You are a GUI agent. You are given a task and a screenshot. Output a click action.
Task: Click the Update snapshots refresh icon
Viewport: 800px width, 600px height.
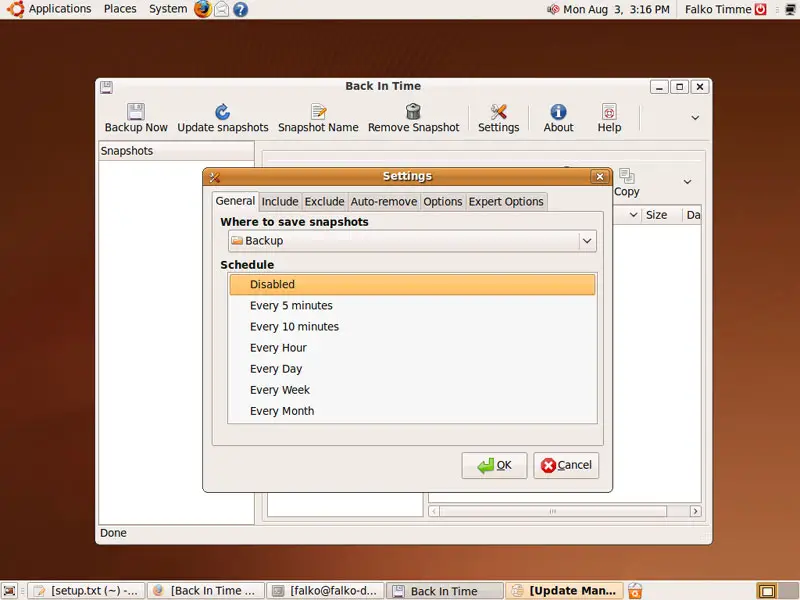222,112
